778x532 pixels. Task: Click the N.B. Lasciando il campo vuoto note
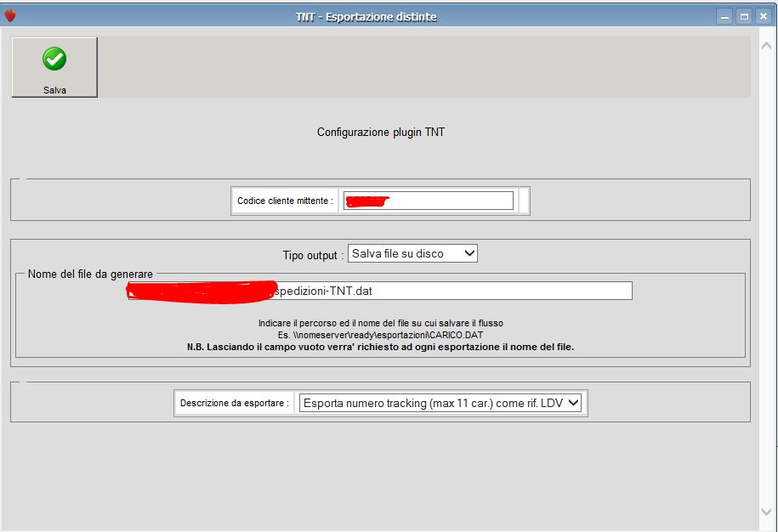[380, 347]
